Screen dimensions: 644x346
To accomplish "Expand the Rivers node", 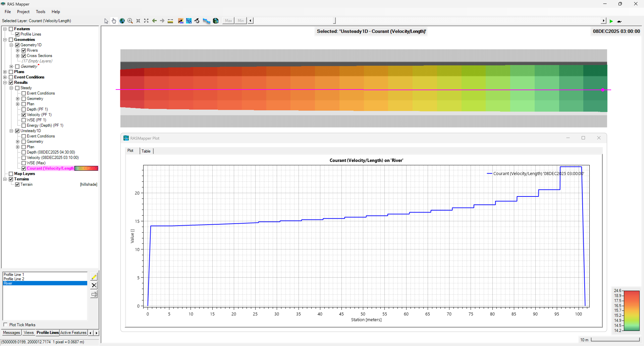I will click(18, 50).
